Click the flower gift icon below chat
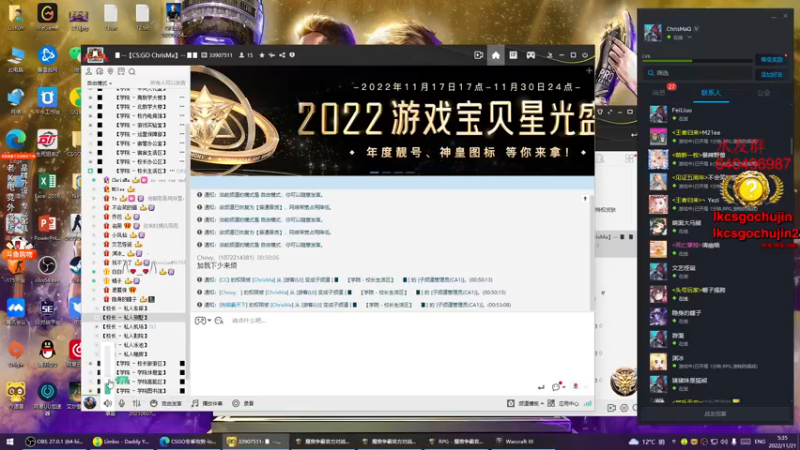Screen dimensions: 800x450 click(576, 387)
